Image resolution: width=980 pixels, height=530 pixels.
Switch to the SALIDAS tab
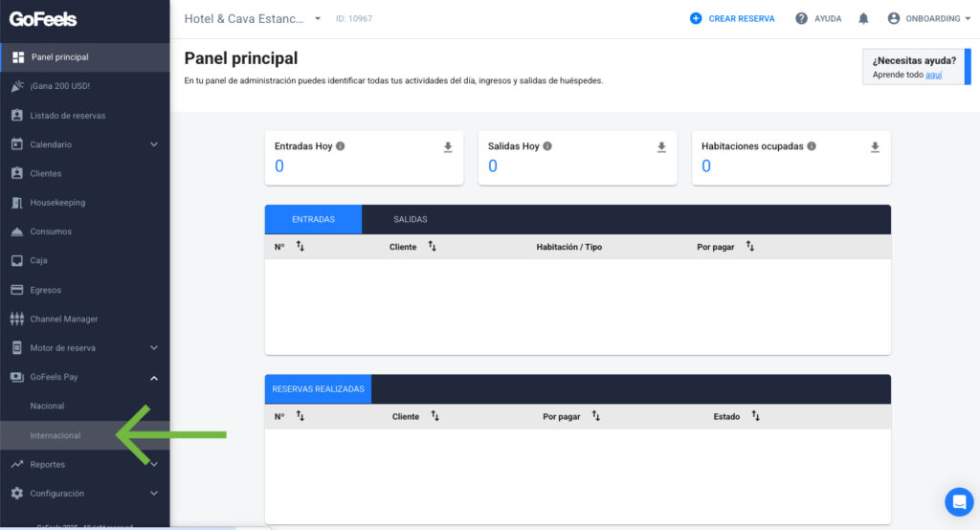(411, 219)
